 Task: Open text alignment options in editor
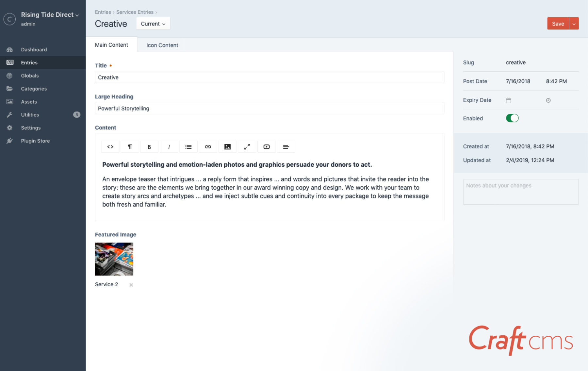[286, 147]
